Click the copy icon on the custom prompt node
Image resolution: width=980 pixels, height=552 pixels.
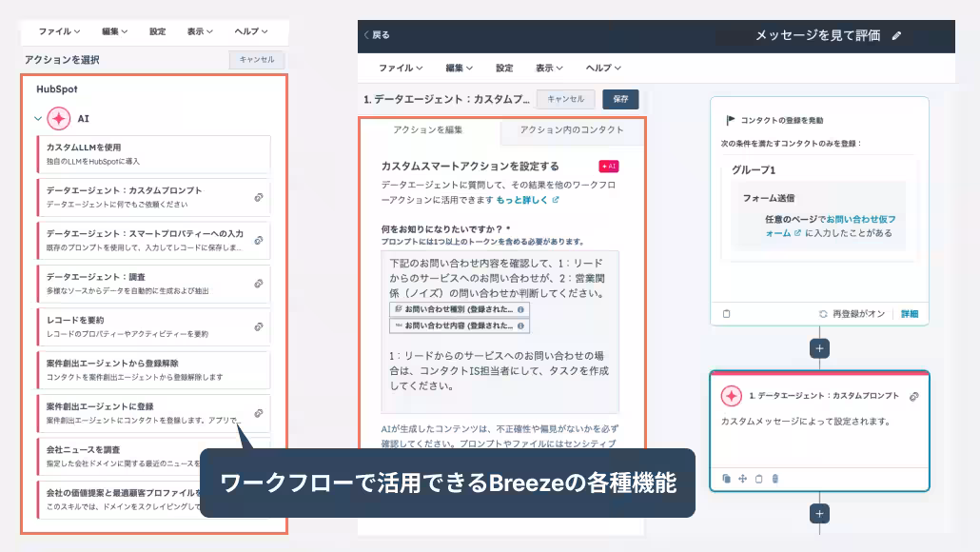pos(726,479)
